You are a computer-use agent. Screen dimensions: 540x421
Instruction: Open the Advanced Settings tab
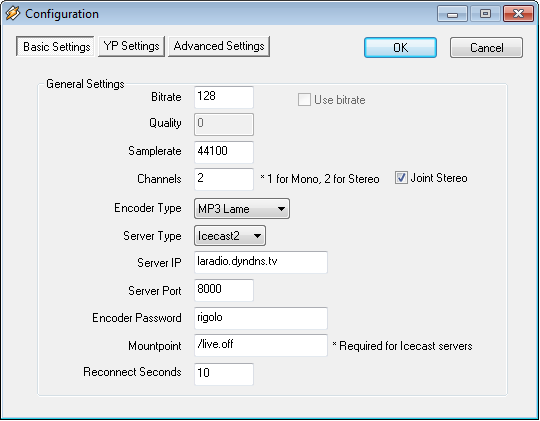tap(219, 46)
